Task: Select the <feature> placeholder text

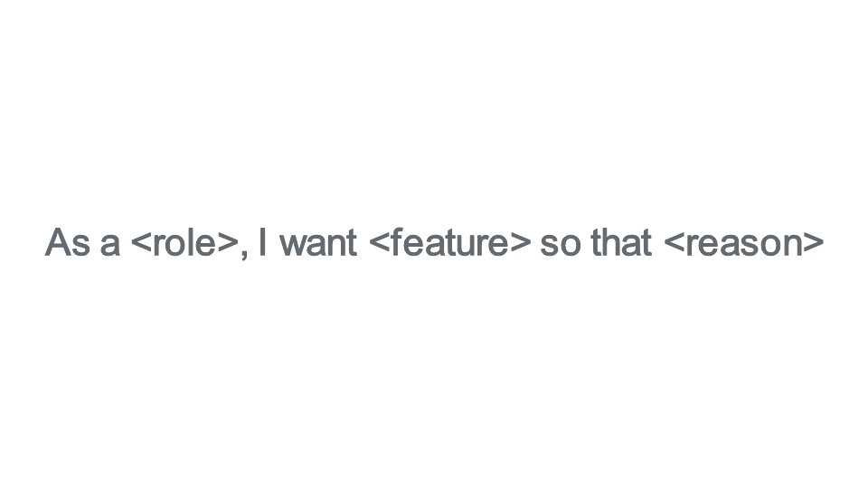Action: [449, 242]
